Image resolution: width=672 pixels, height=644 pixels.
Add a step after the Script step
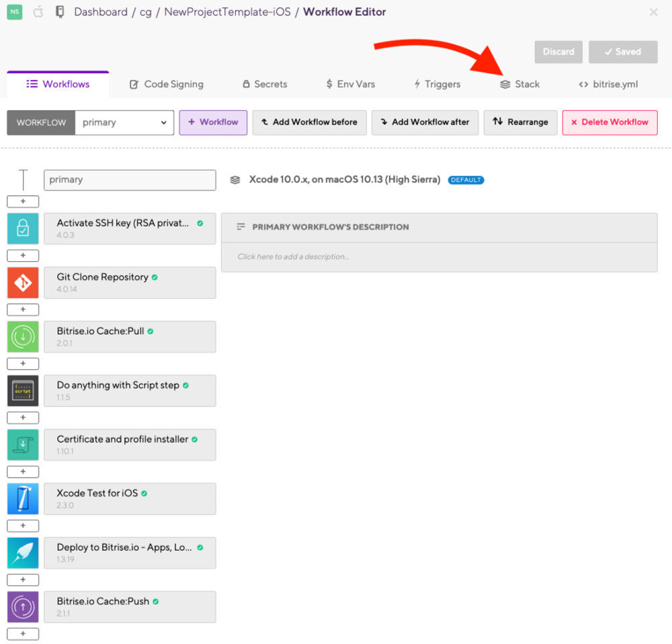click(x=23, y=418)
